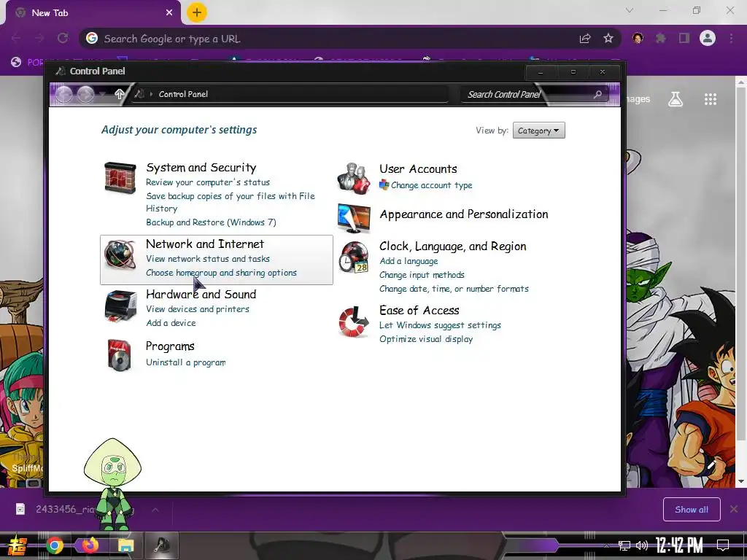Screen dimensions: 747x560
Task: Launch Firefox from the taskbar
Action: pyautogui.click(x=90, y=545)
